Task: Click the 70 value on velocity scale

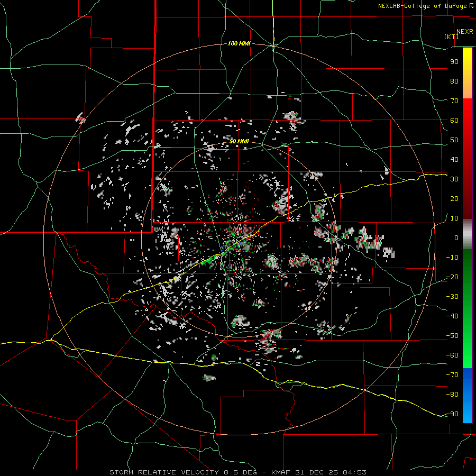Action: (454, 101)
